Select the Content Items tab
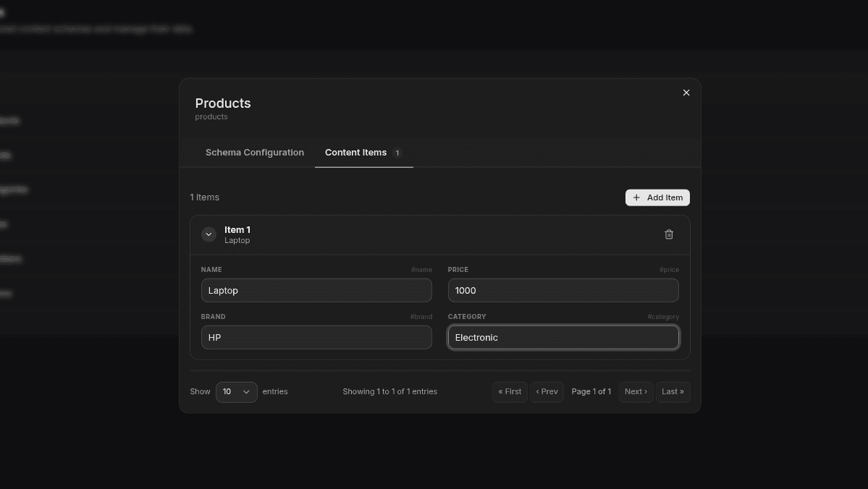This screenshot has width=868, height=489. [364, 153]
